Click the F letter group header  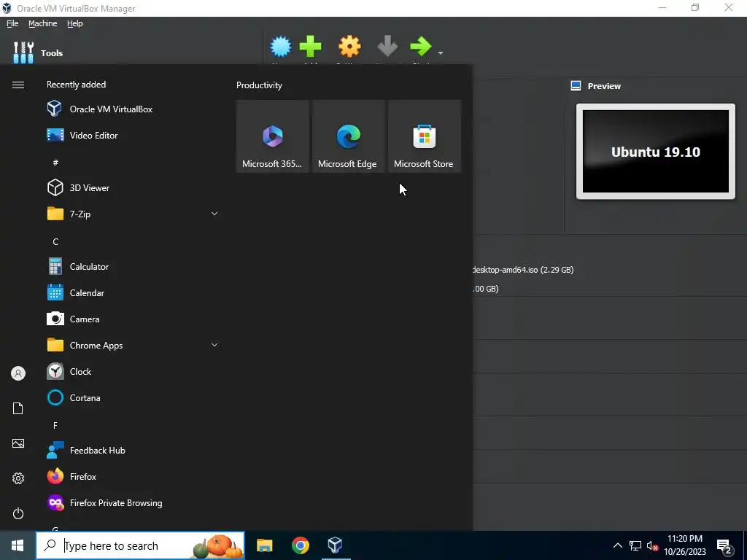(x=55, y=425)
